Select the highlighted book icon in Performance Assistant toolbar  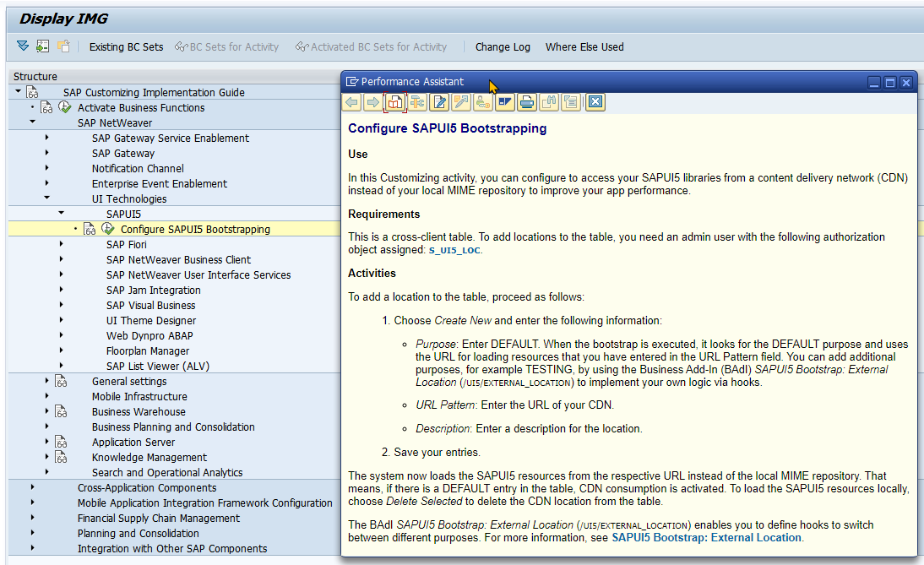[394, 101]
